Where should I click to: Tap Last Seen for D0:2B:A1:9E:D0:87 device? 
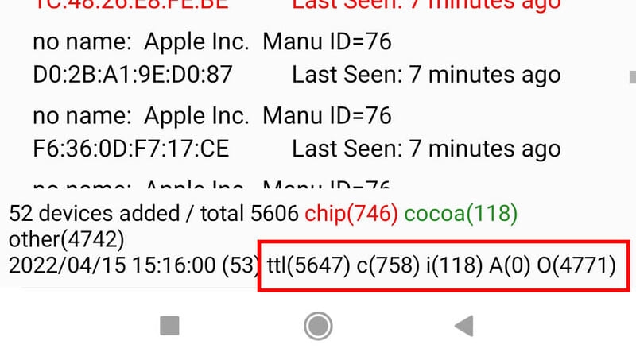(x=426, y=75)
